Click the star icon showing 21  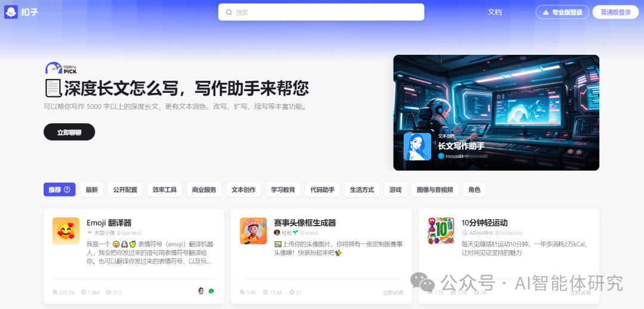pos(292,292)
